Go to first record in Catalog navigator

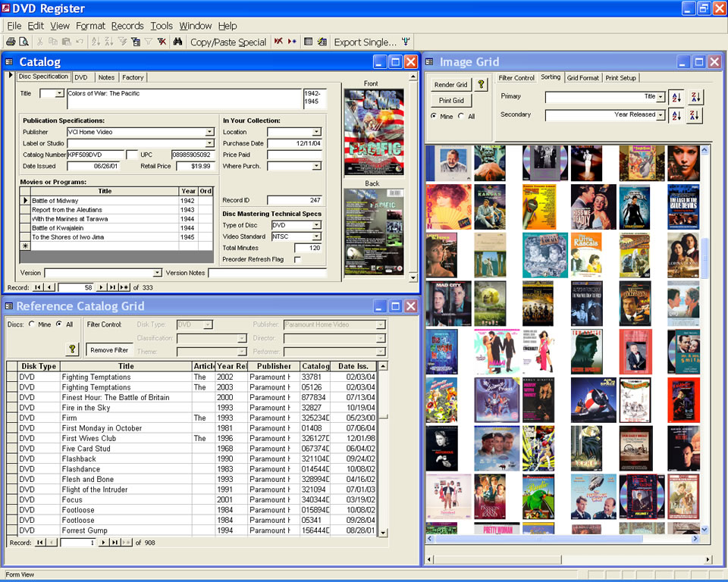38,287
